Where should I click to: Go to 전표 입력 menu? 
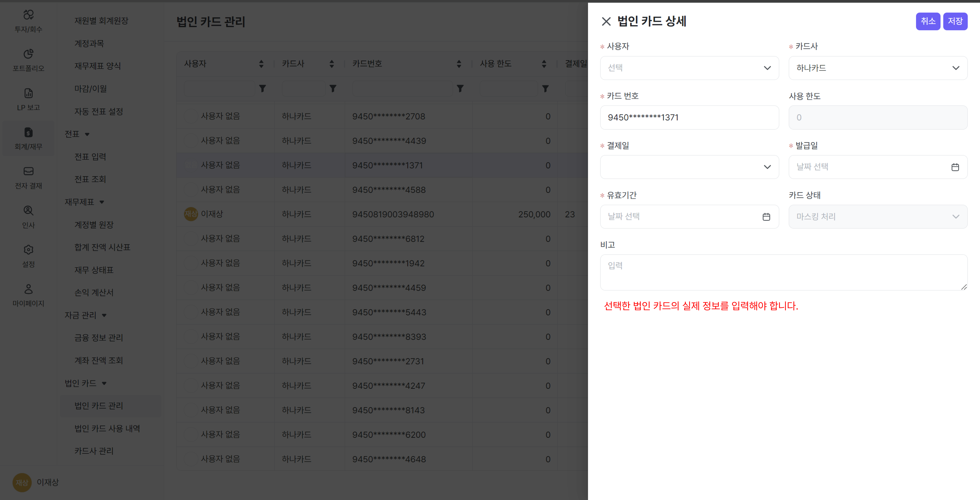click(90, 156)
